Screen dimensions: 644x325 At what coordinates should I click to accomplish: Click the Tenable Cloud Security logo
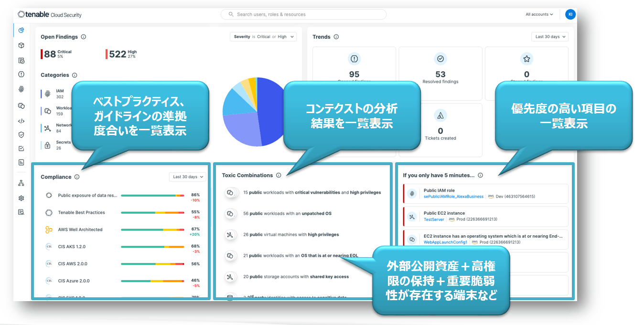pyautogui.click(x=49, y=14)
